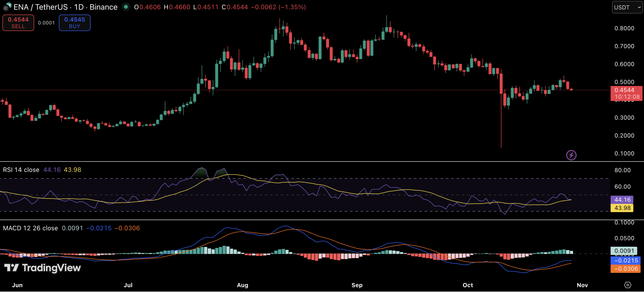Open chart settings hexagon icon
Screen dimensions: 644x292
point(627,285)
